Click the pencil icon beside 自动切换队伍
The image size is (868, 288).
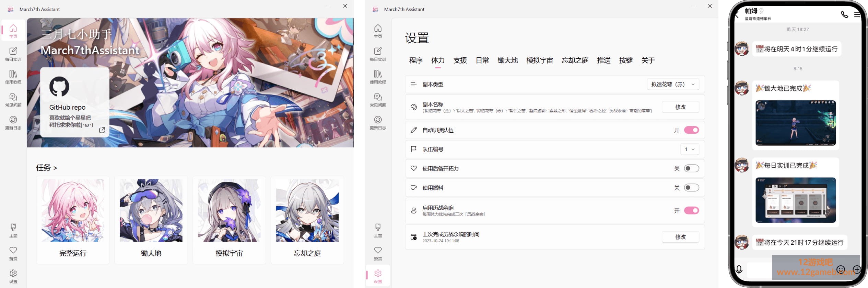(413, 130)
